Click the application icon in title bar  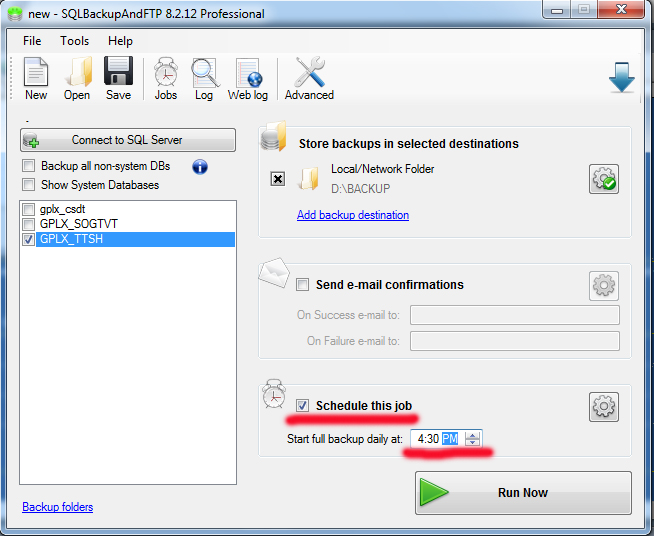15,14
